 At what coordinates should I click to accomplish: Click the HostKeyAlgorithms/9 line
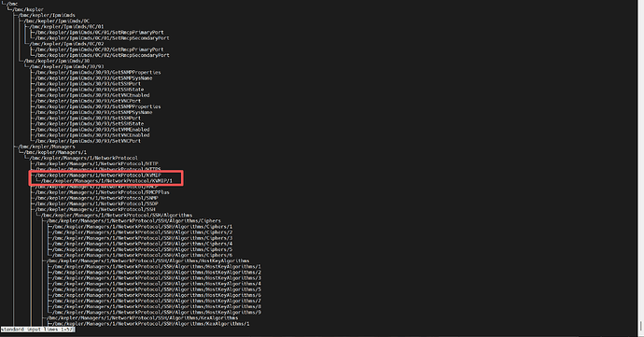click(x=157, y=313)
